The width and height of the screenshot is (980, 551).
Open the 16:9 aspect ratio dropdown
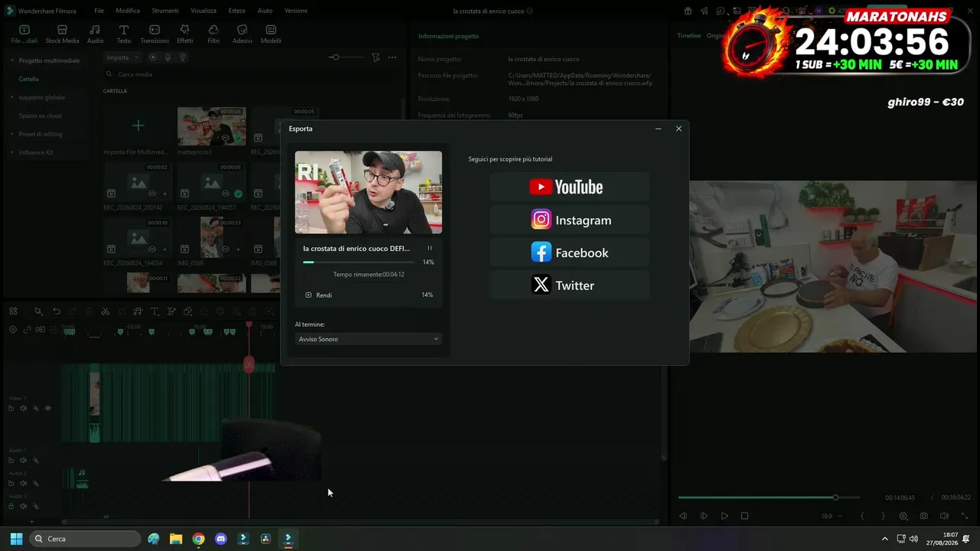(x=831, y=516)
